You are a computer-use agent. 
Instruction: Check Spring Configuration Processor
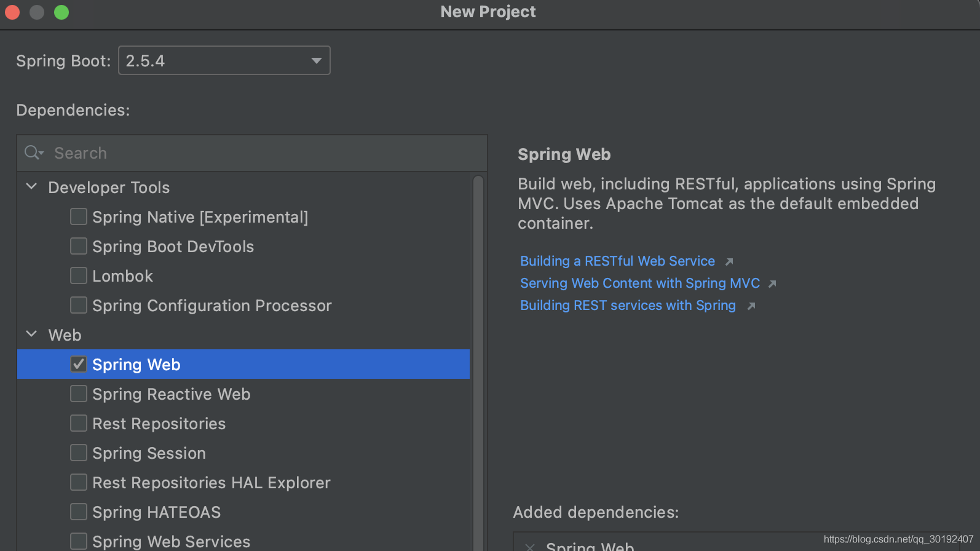[79, 305]
